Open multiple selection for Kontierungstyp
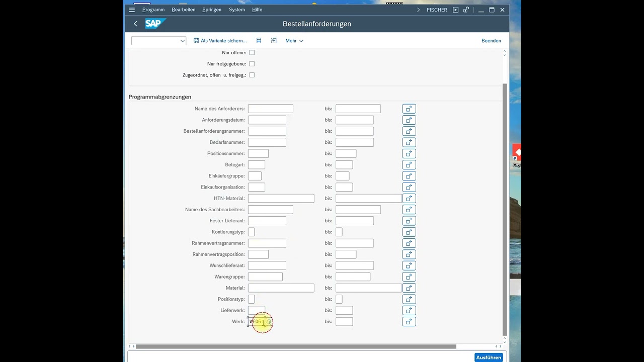The height and width of the screenshot is (362, 644). coord(409,232)
